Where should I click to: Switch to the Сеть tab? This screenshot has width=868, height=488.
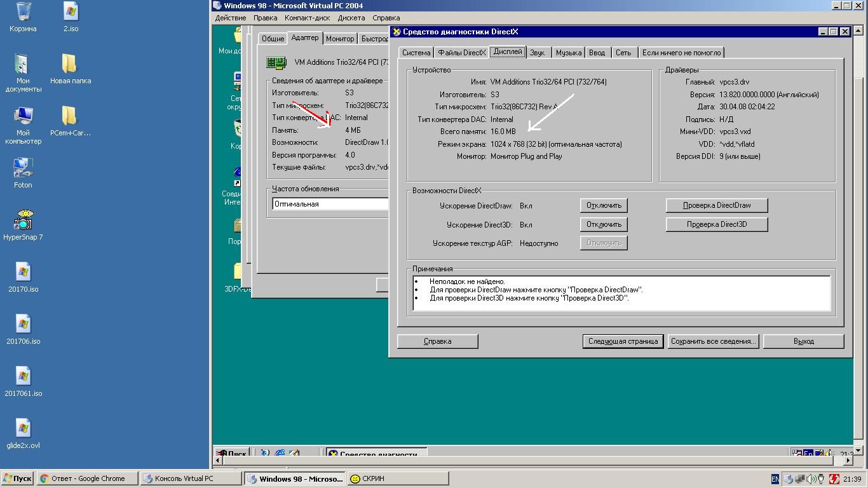point(623,53)
